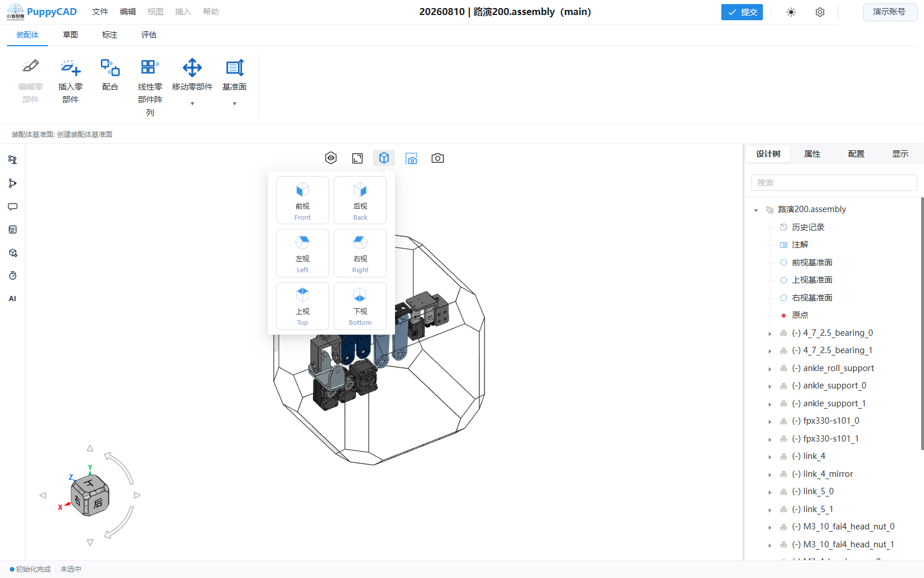Open the part inspect sidebar icon
Viewport: 924px width, 578px height.
coord(13,253)
